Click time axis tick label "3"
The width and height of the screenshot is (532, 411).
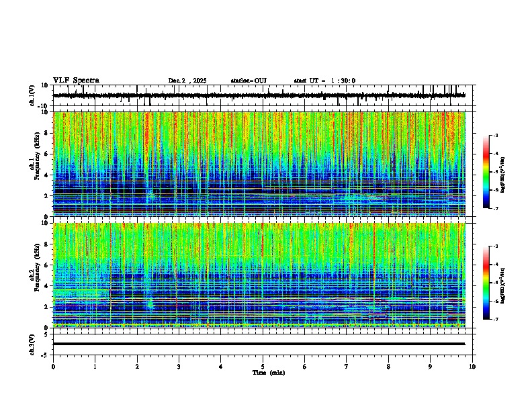click(x=179, y=367)
